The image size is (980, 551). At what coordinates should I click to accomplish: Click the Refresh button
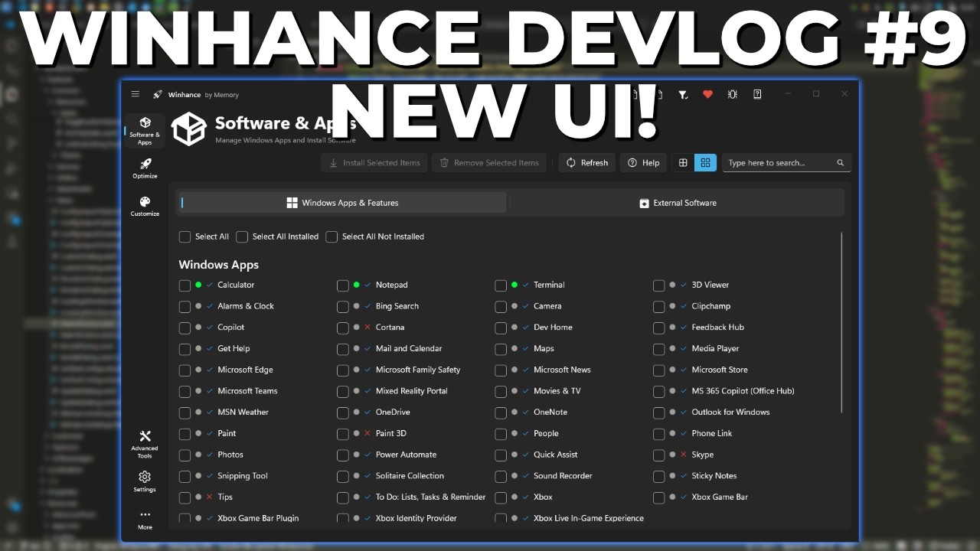(587, 163)
